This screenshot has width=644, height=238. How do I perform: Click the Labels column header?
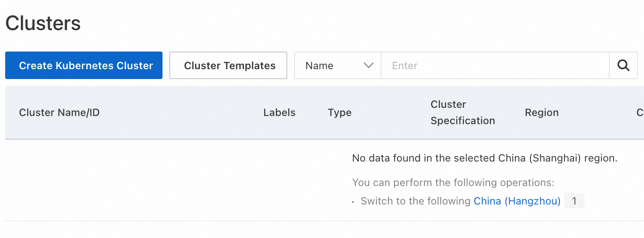point(280,113)
